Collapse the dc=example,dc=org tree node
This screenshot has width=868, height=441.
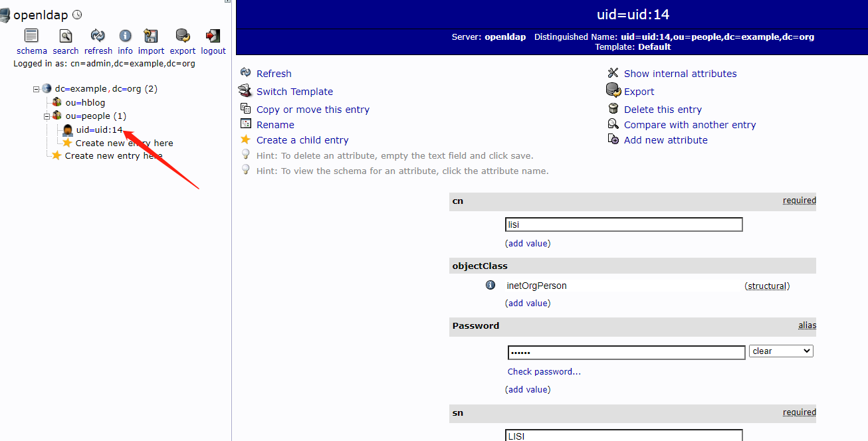[x=36, y=88]
